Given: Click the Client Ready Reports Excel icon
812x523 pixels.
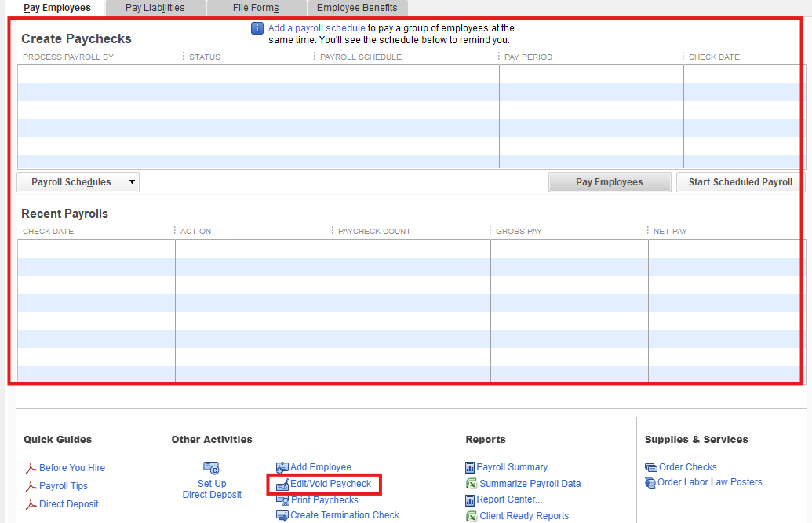Looking at the screenshot, I should pyautogui.click(x=472, y=516).
